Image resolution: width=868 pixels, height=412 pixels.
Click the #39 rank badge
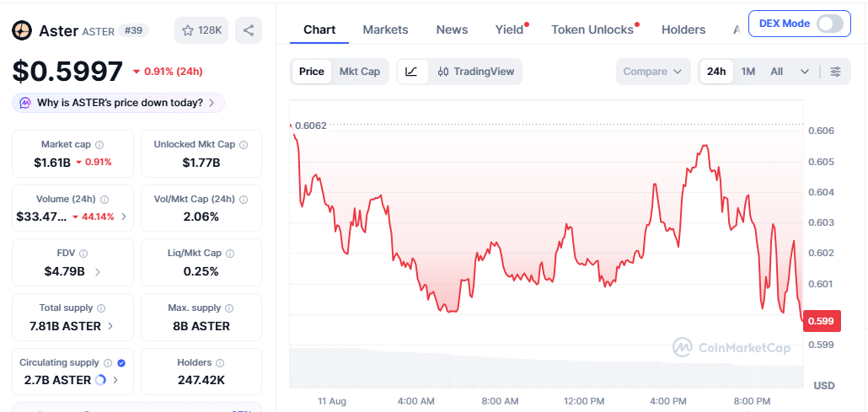[133, 30]
